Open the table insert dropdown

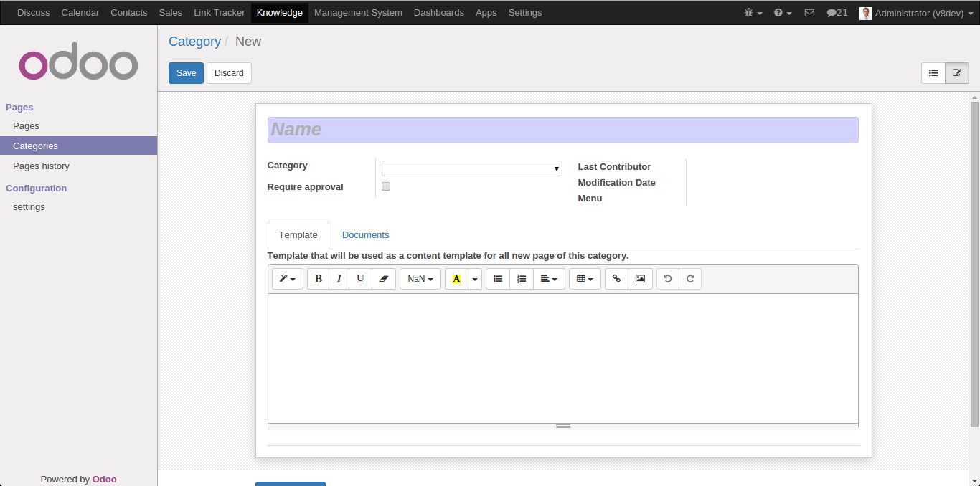pyautogui.click(x=585, y=279)
